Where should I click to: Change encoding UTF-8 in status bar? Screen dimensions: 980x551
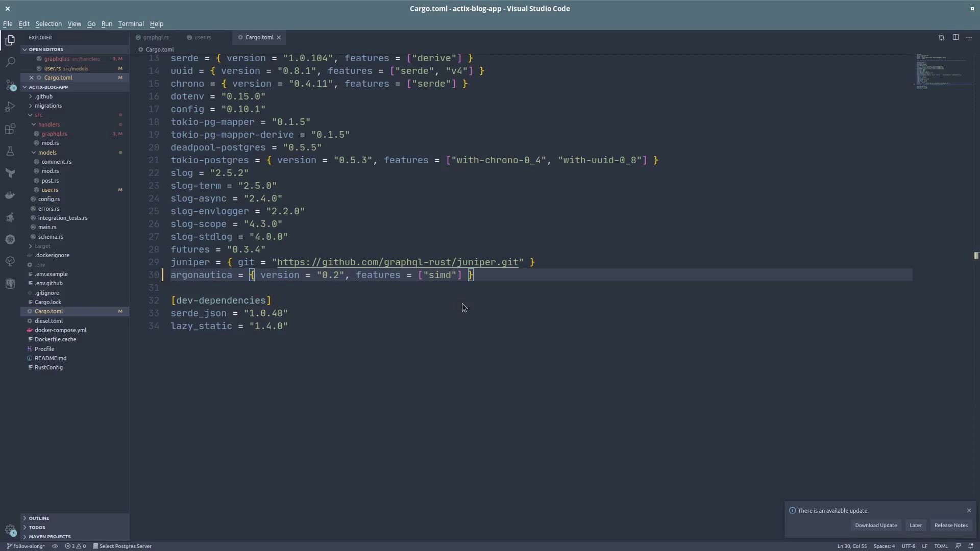point(908,546)
